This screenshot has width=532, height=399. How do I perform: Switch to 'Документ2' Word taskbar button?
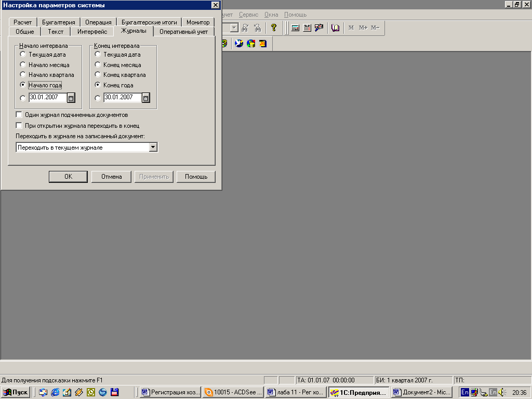coord(421,392)
